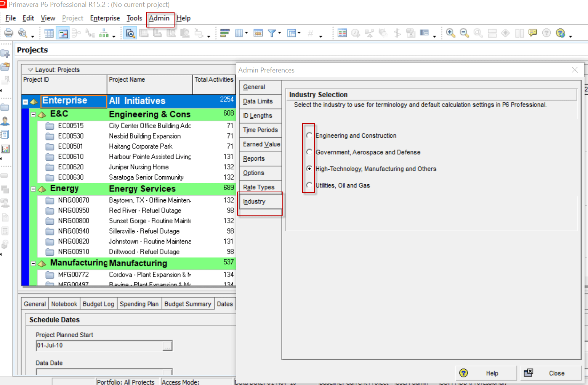The image size is (588, 385).
Task: Open the Columns dropdown arrow
Action: [246, 33]
